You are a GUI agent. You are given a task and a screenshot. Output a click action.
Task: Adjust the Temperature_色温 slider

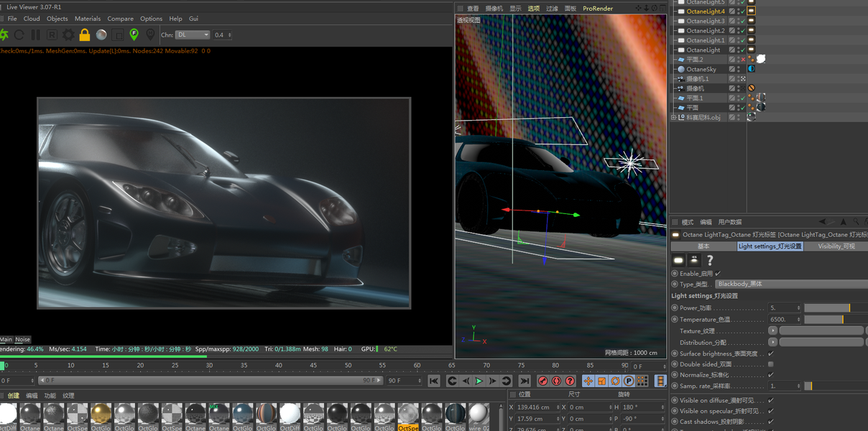[x=836, y=320]
